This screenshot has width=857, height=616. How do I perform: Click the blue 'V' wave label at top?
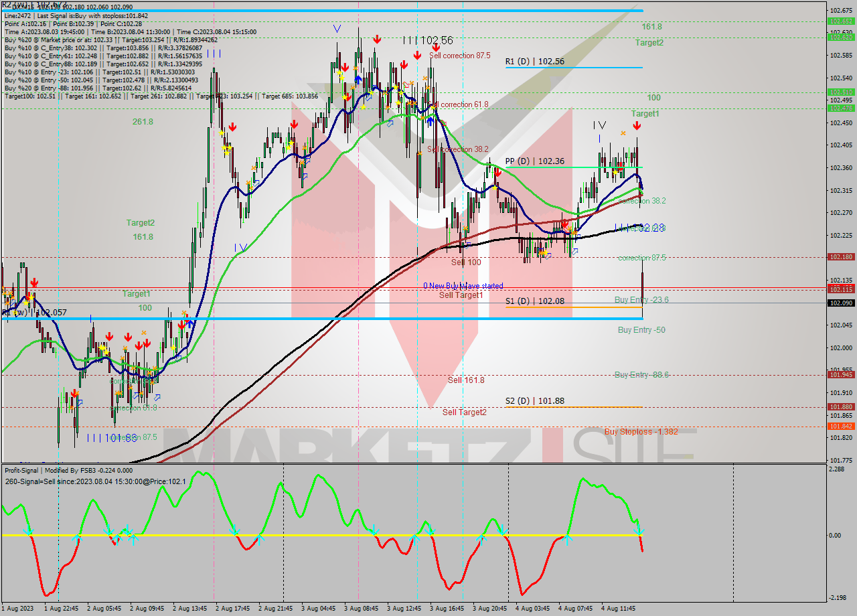click(337, 29)
